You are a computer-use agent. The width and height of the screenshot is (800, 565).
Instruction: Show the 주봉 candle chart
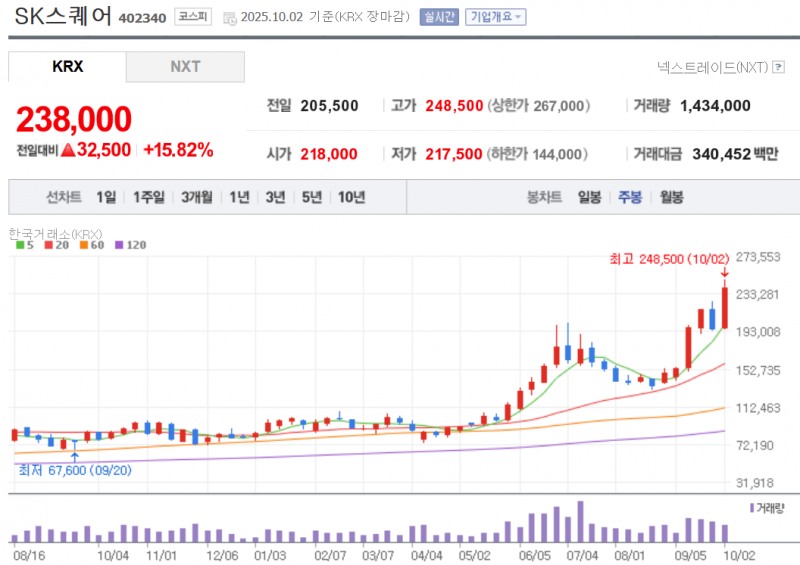pos(630,197)
